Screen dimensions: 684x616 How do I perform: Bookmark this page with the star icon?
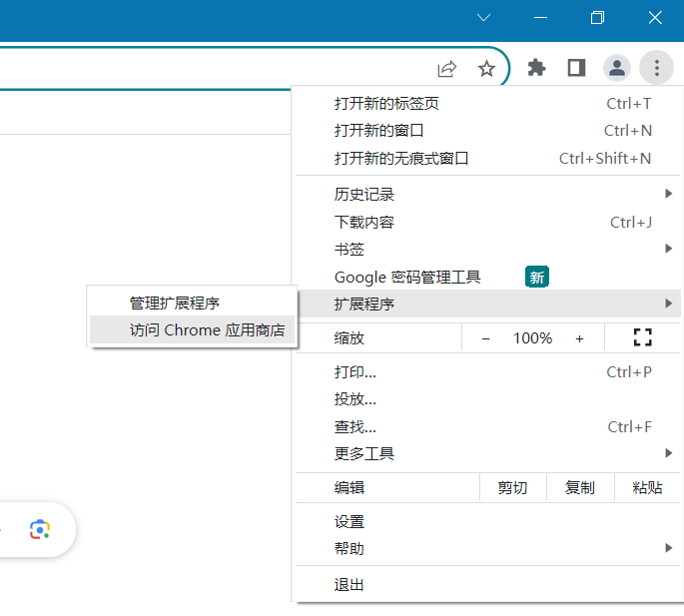click(486, 69)
